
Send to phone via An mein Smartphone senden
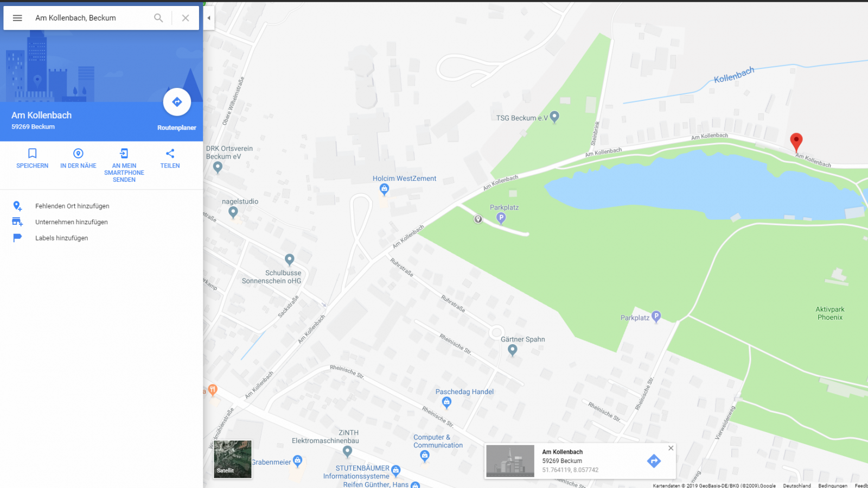click(x=124, y=154)
